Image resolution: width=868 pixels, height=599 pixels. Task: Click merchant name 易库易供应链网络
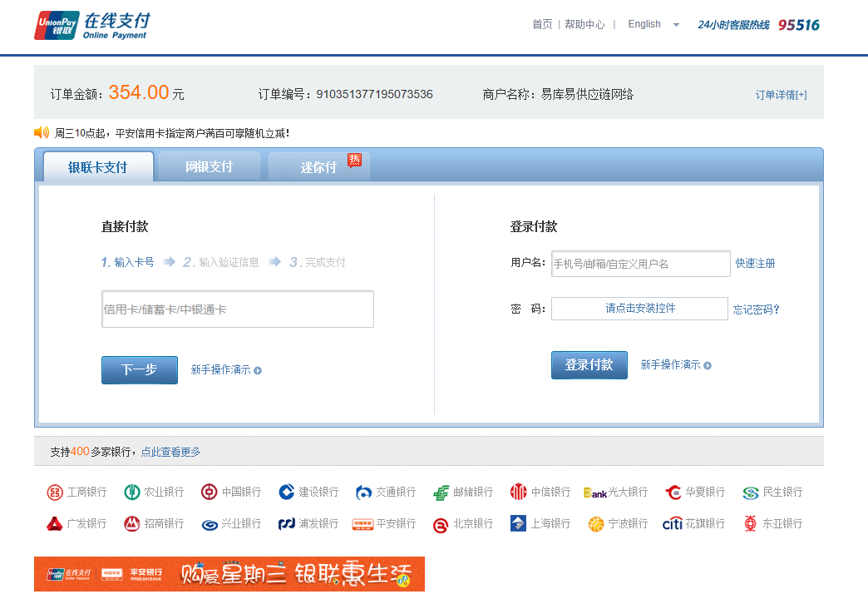coord(587,94)
